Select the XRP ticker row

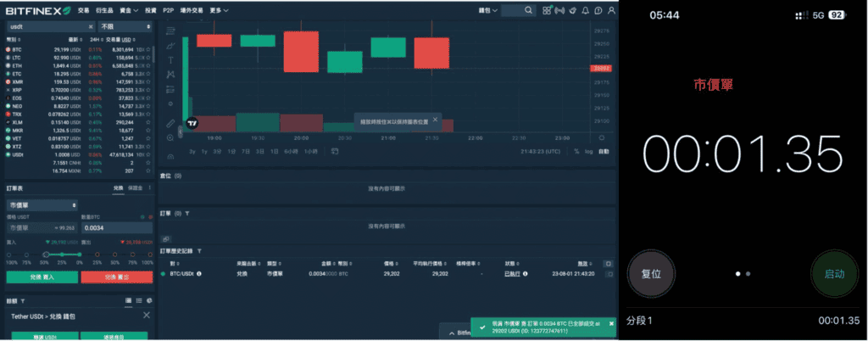pos(78,90)
